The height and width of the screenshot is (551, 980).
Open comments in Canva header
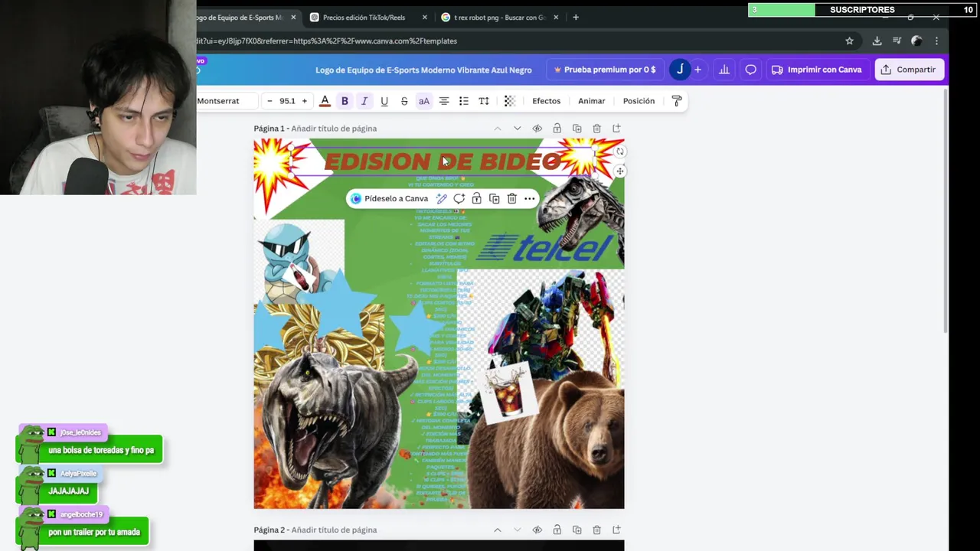pos(751,70)
